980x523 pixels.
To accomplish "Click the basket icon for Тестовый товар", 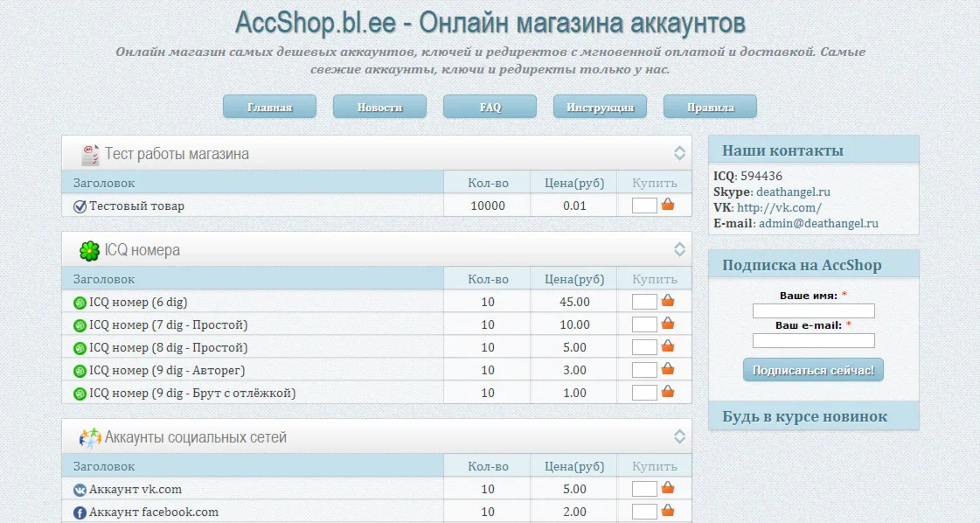I will tap(668, 205).
